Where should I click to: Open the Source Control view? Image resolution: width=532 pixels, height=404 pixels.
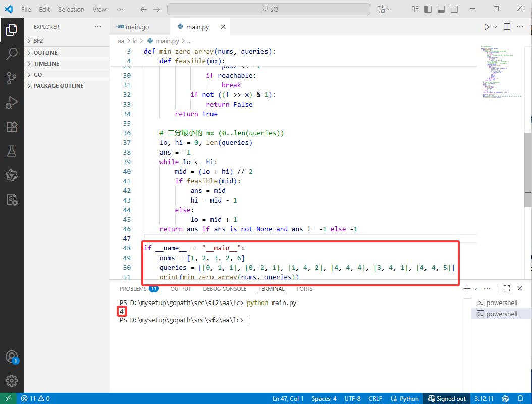pos(12,78)
